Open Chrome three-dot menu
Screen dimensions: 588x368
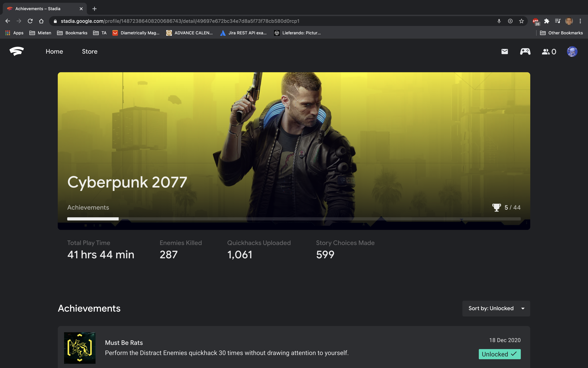tap(580, 21)
